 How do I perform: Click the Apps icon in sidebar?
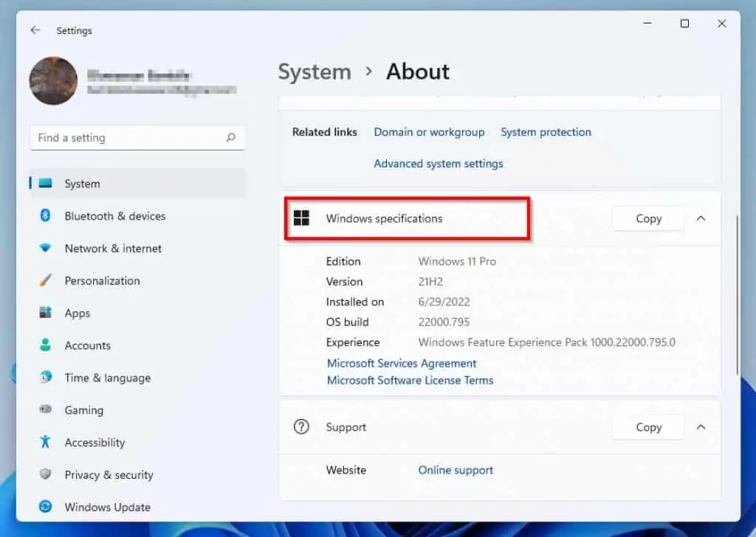click(45, 313)
